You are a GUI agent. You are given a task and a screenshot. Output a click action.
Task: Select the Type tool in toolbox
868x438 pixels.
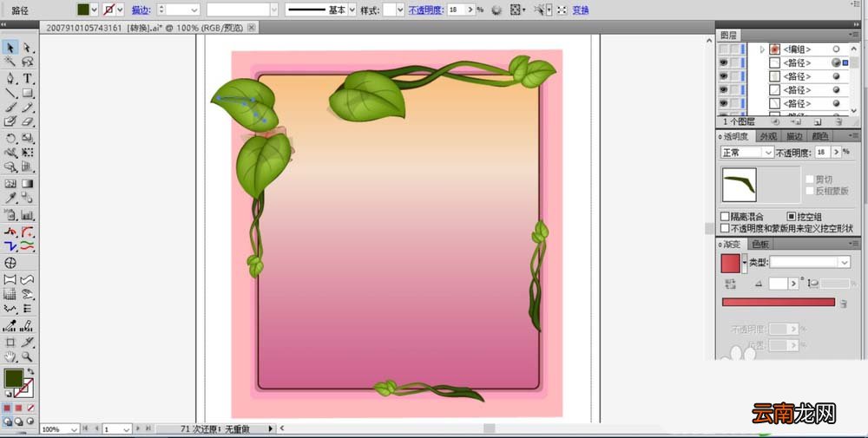pyautogui.click(x=27, y=79)
